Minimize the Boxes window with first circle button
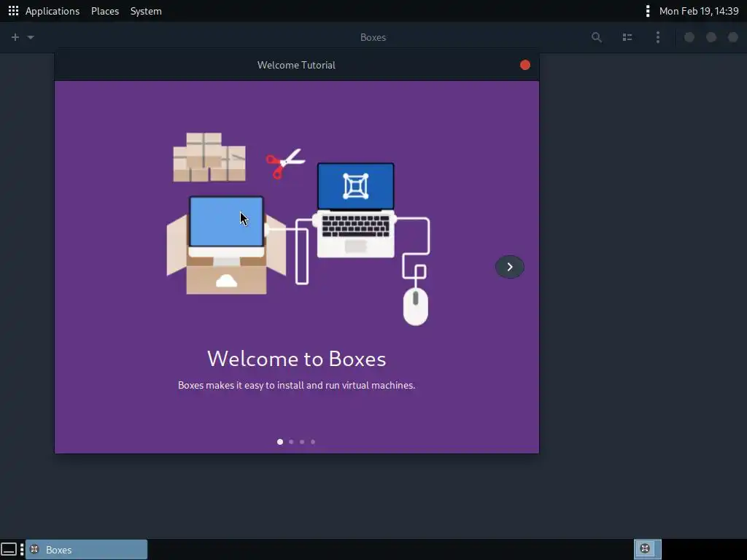Viewport: 747px width, 560px height. tap(689, 37)
